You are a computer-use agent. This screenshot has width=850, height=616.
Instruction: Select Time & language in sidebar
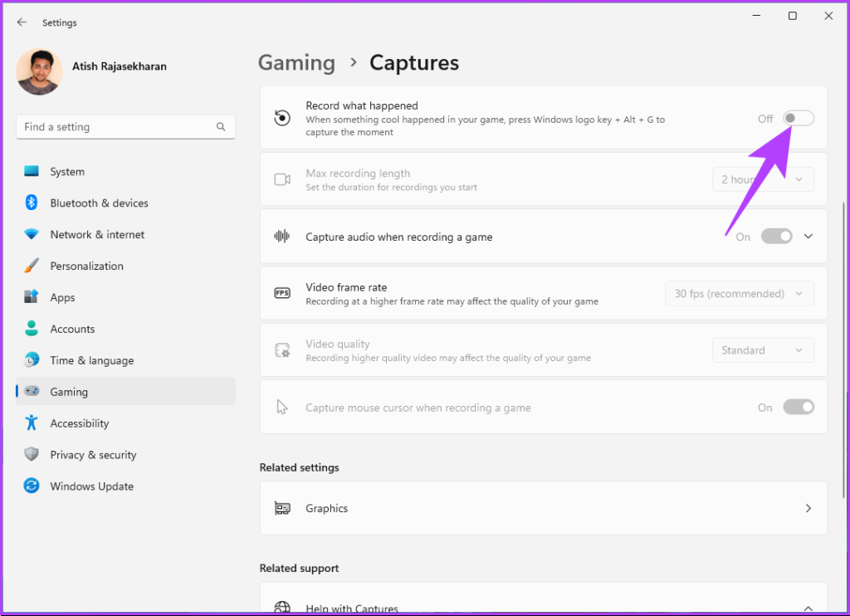click(91, 360)
